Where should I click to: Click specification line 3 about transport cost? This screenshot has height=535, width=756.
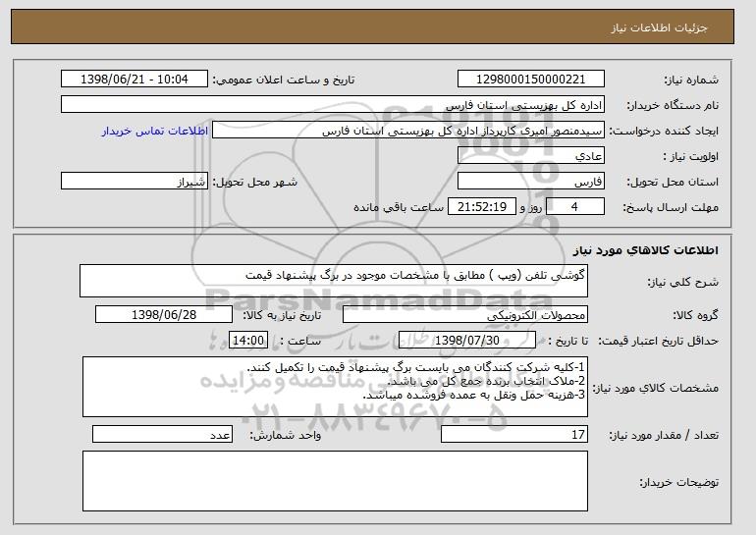point(474,395)
